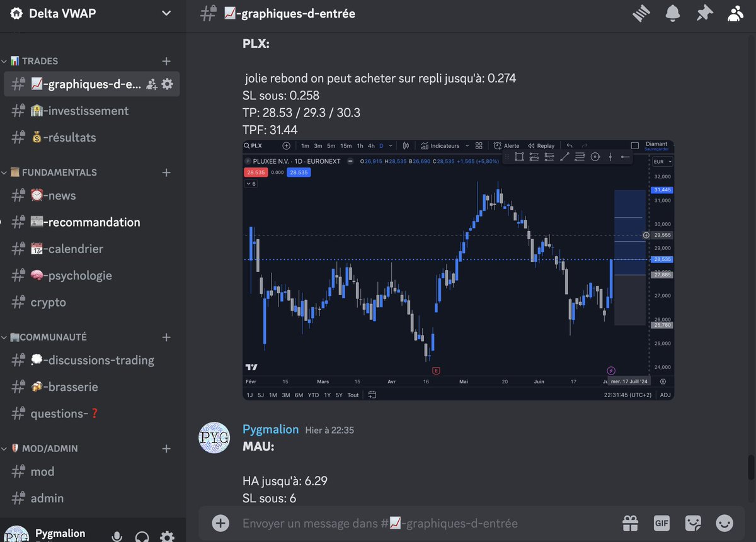Toggle the member list icon

(x=735, y=14)
